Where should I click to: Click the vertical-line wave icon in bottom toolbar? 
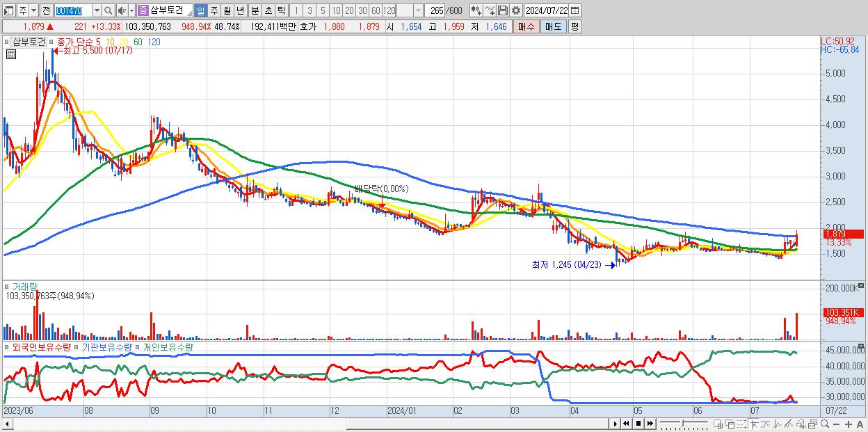coord(778,424)
